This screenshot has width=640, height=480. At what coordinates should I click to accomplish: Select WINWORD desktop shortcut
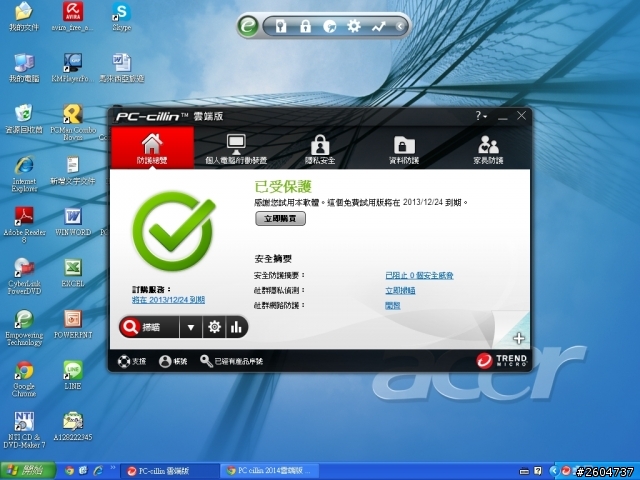(x=73, y=222)
